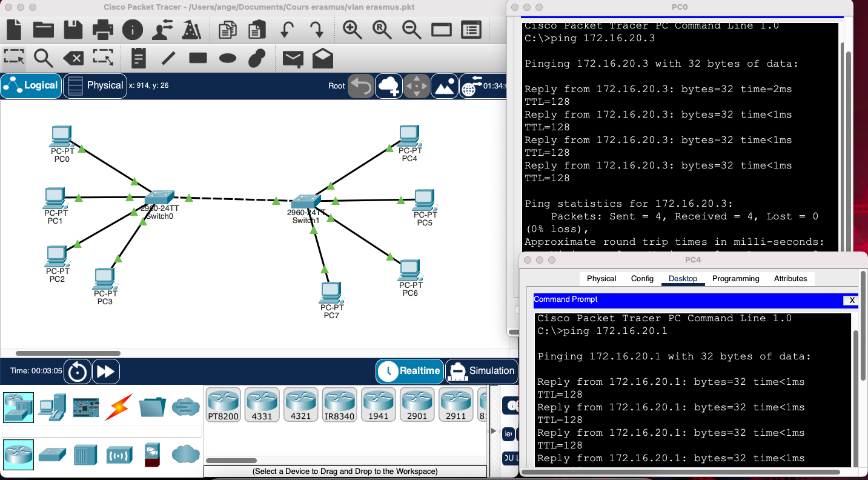Choose the 2911 router model
Image resolution: width=868 pixels, height=480 pixels.
click(x=456, y=404)
